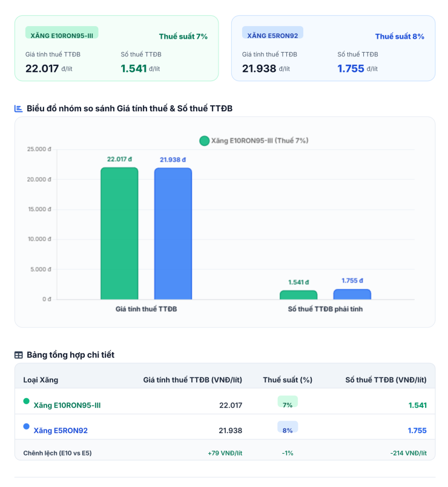Click the 8% badge in the table
This screenshot has height=487, width=448.
tap(288, 427)
